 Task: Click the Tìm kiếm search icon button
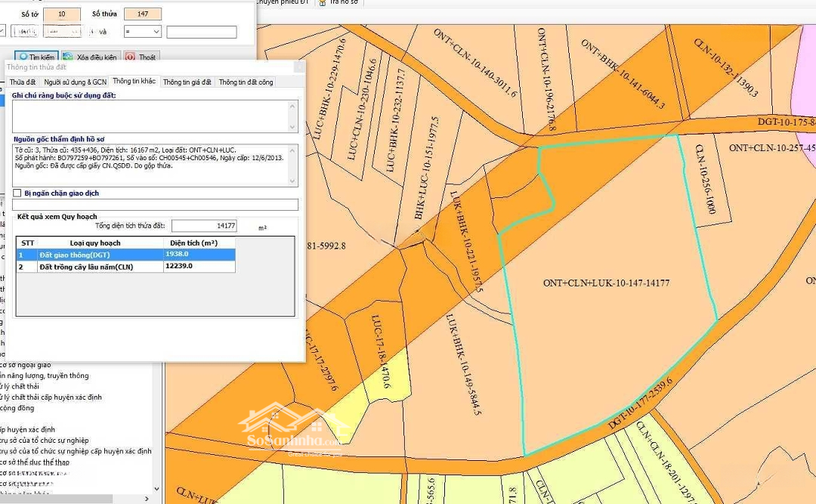pos(23,57)
